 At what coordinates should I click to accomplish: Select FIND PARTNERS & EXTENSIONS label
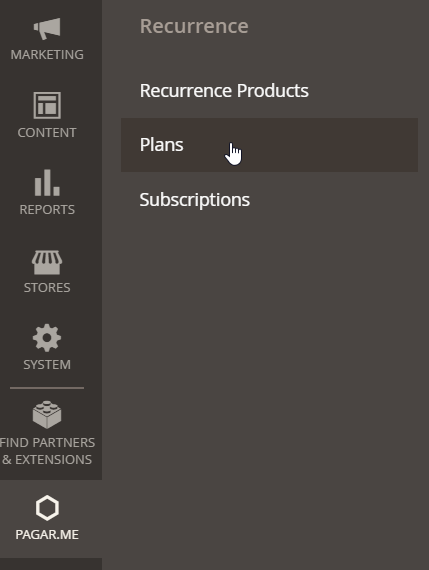click(x=47, y=451)
